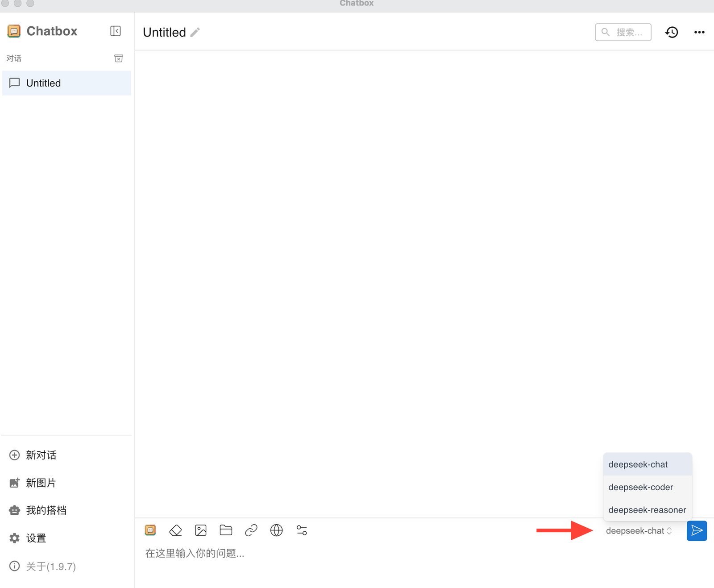
Task: Click the eraser icon in input toolbar
Action: [x=175, y=530]
